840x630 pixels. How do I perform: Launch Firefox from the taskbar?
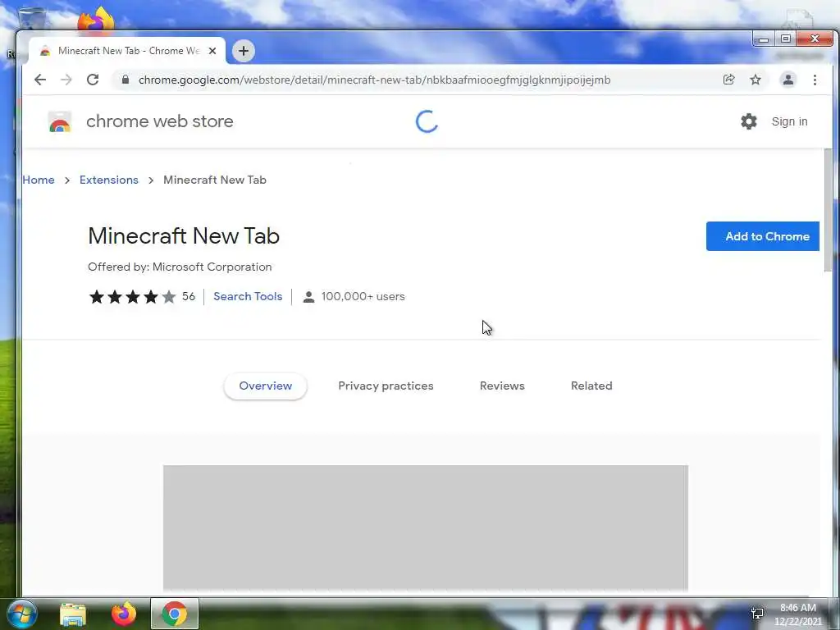click(124, 614)
